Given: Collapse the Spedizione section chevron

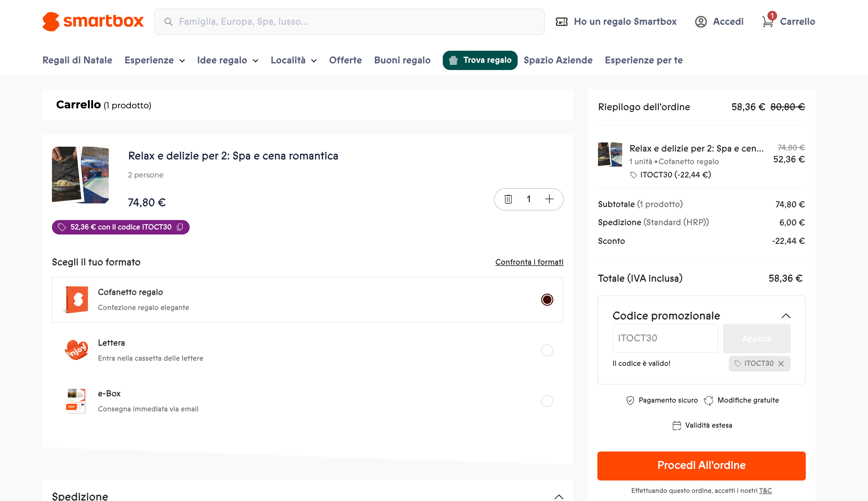Looking at the screenshot, I should (x=558, y=496).
